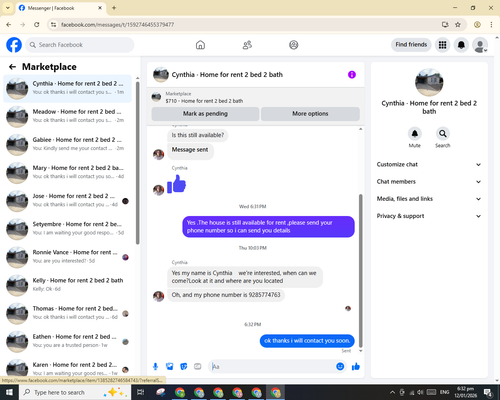Open Meadow's Home for rent conversation

tap(67, 117)
